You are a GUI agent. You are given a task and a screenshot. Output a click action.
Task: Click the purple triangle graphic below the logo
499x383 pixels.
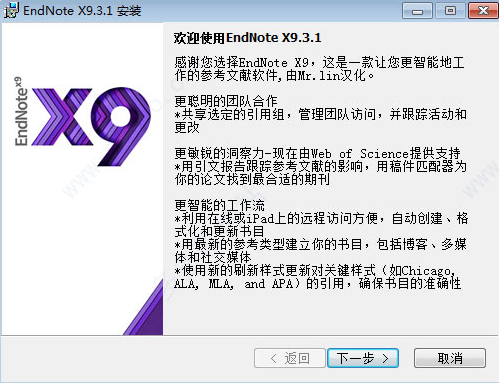coord(143,307)
